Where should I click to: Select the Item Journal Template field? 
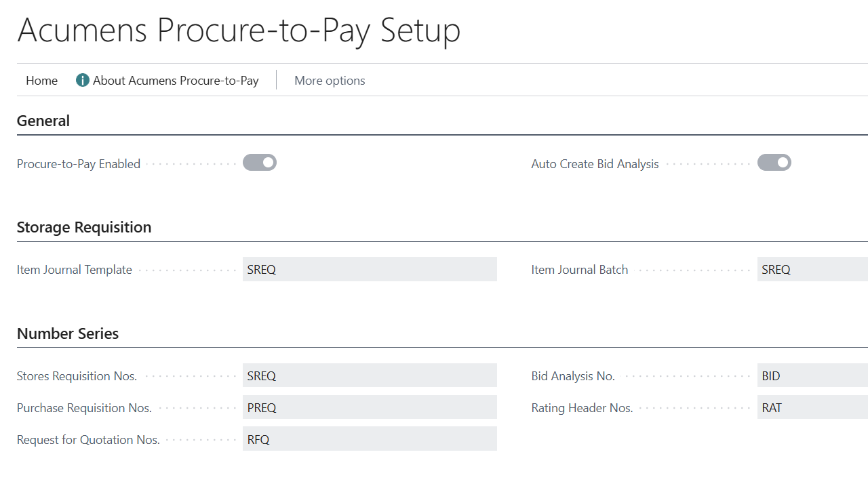pos(370,269)
